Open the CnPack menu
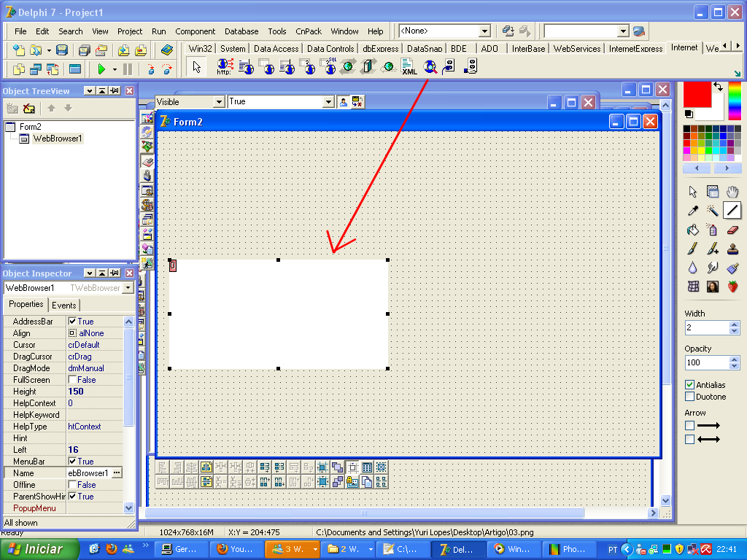The height and width of the screenshot is (560, 747). pyautogui.click(x=309, y=31)
